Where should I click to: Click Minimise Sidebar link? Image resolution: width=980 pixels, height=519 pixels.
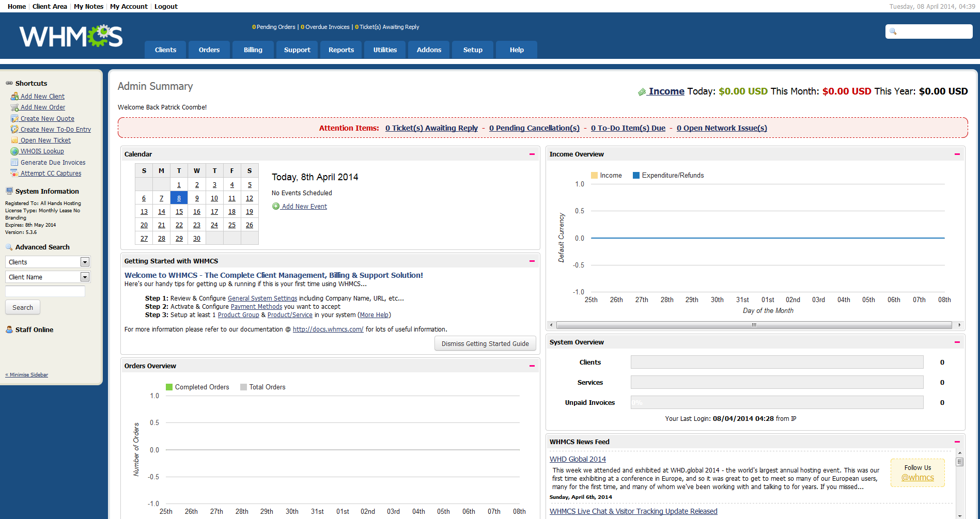tap(27, 375)
